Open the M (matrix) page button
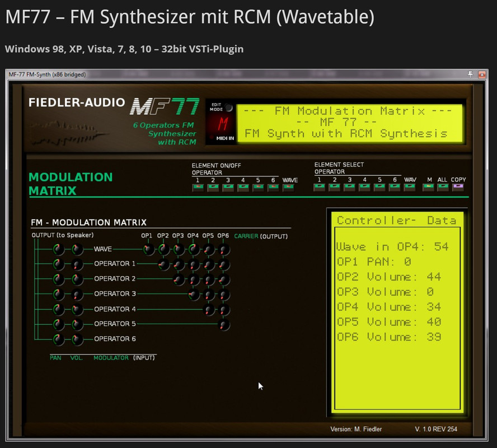 [428, 187]
